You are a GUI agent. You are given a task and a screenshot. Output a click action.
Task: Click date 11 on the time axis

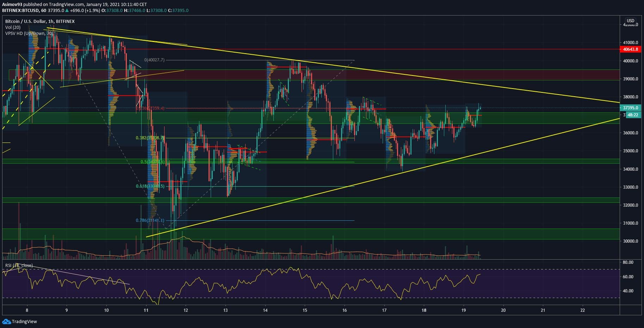coord(146,310)
